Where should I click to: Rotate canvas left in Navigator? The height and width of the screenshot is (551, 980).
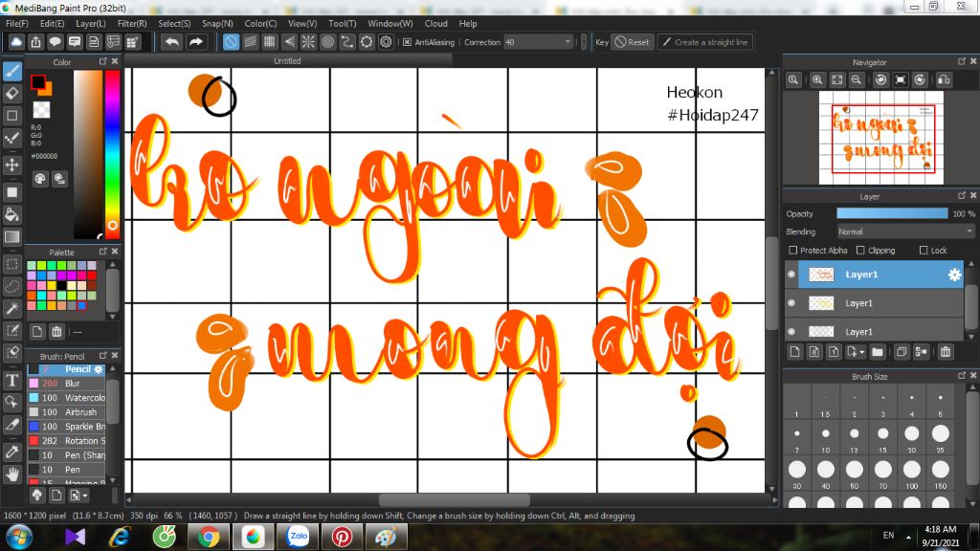tap(880, 80)
